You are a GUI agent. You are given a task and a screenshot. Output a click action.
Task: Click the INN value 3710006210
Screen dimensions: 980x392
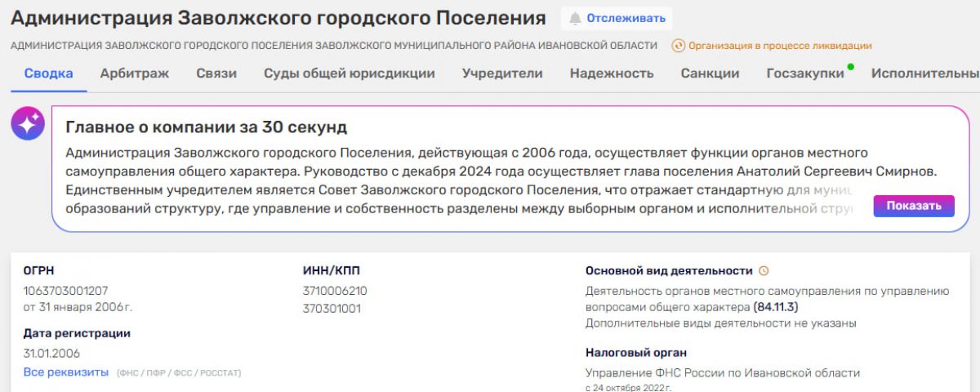tap(335, 291)
